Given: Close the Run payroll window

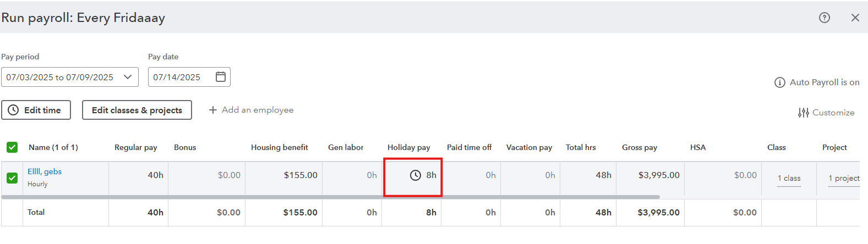Looking at the screenshot, I should 855,18.
